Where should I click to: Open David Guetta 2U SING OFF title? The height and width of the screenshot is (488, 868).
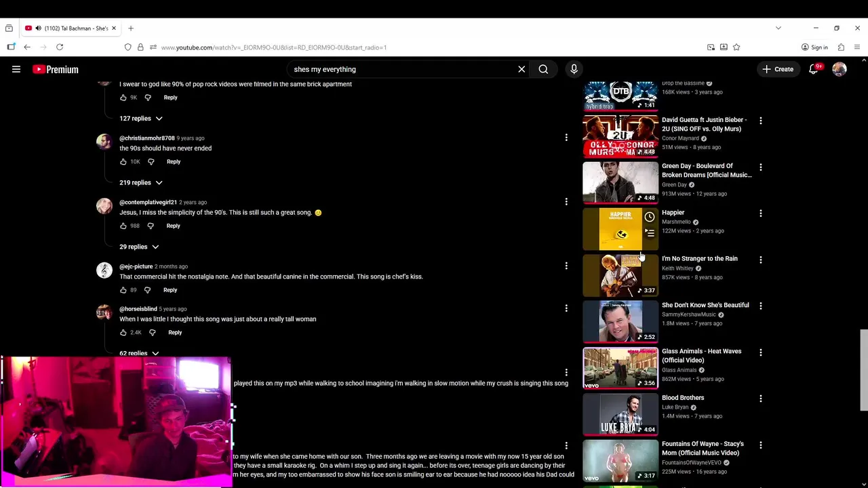(x=705, y=124)
